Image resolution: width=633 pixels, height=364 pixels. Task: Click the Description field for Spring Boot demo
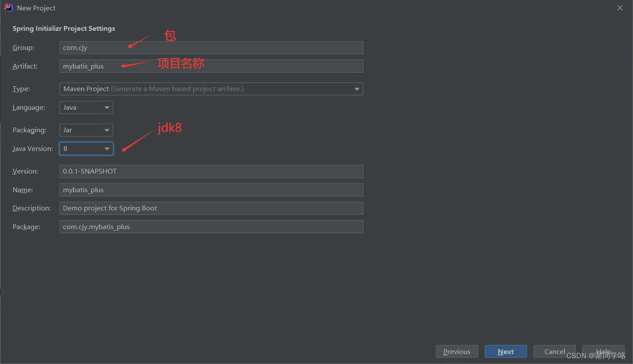click(x=211, y=208)
